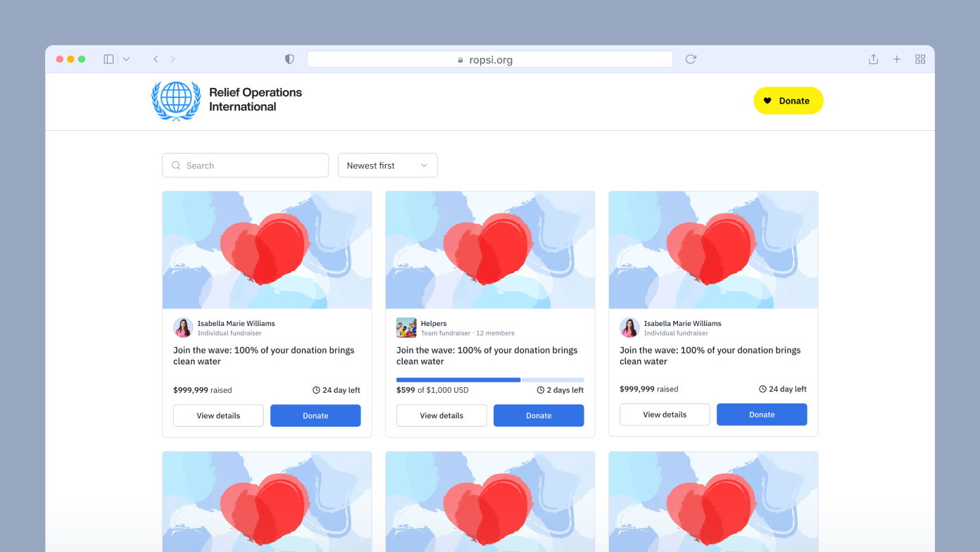Open the heart image on the leftmost top card
980x552 pixels.
pyautogui.click(x=267, y=250)
